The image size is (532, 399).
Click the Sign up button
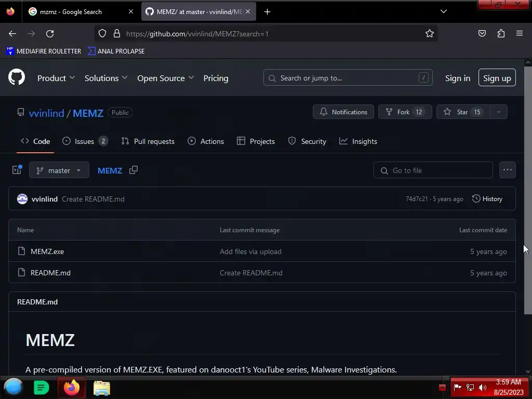click(497, 78)
